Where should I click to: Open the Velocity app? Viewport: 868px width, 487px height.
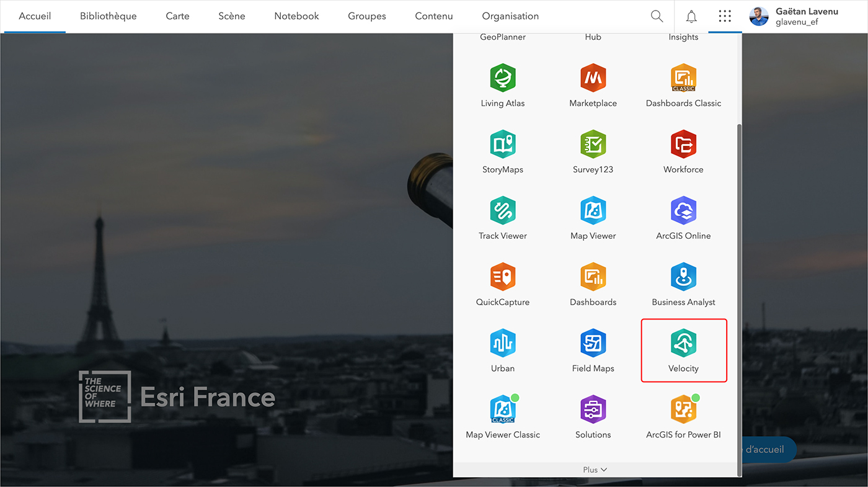click(683, 351)
